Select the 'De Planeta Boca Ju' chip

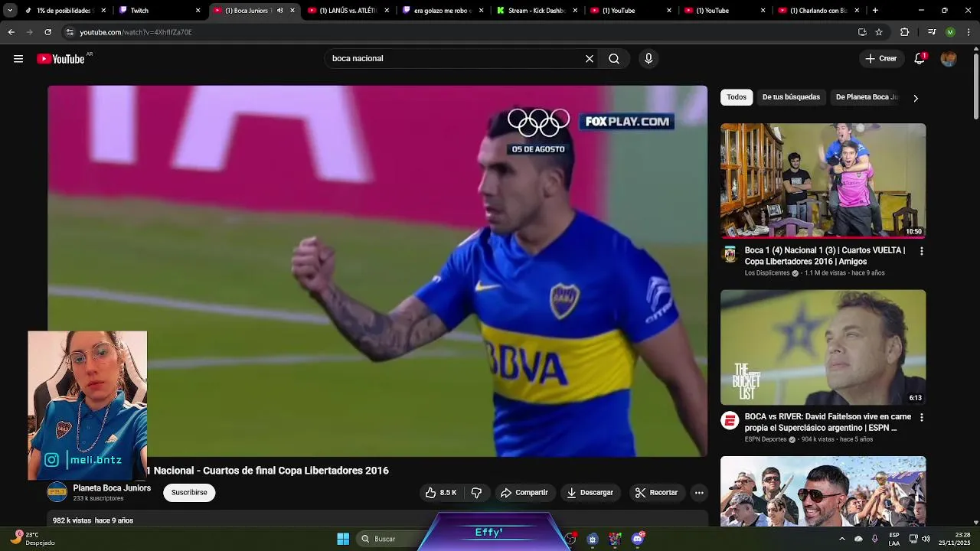[867, 97]
